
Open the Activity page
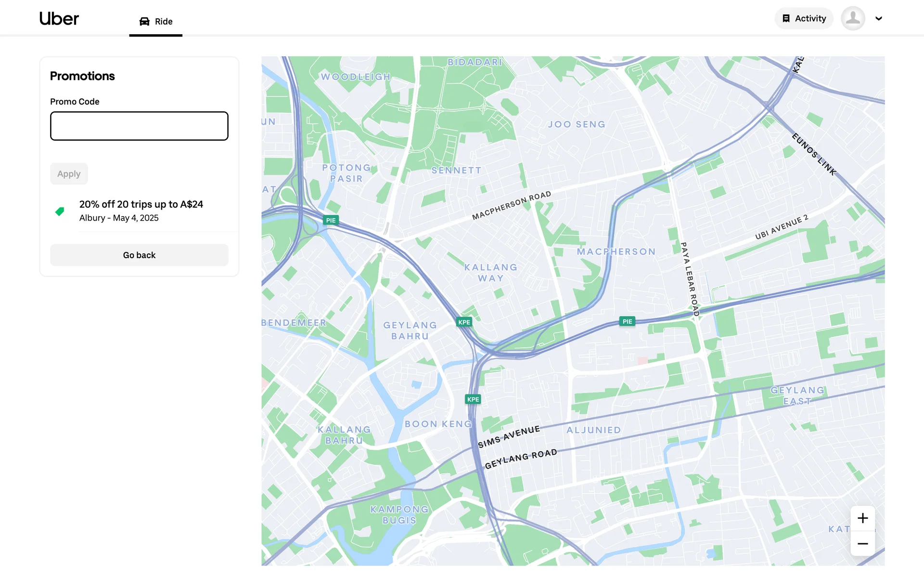coord(804,18)
